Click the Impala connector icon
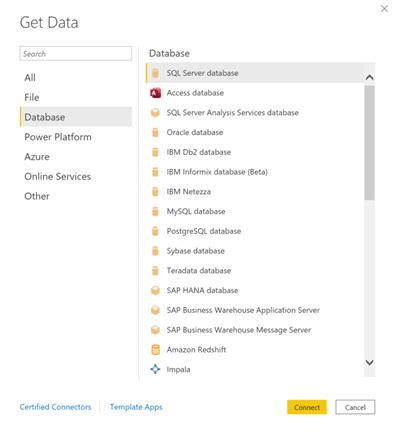The height and width of the screenshot is (434, 395). [155, 369]
